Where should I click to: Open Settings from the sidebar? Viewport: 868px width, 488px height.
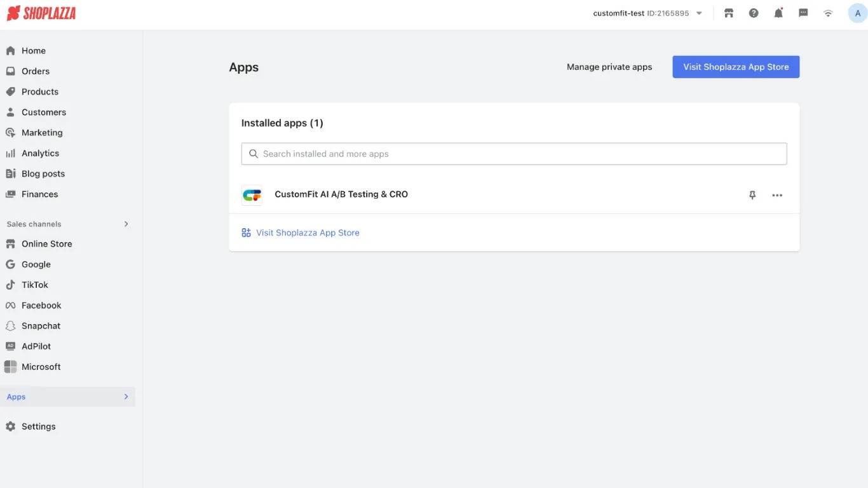pyautogui.click(x=38, y=426)
